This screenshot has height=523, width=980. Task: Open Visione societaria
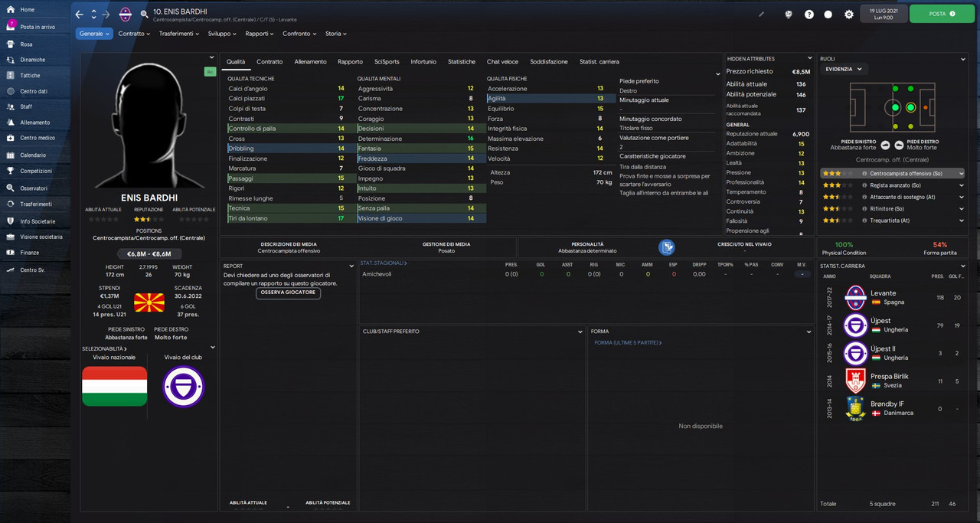tap(41, 237)
